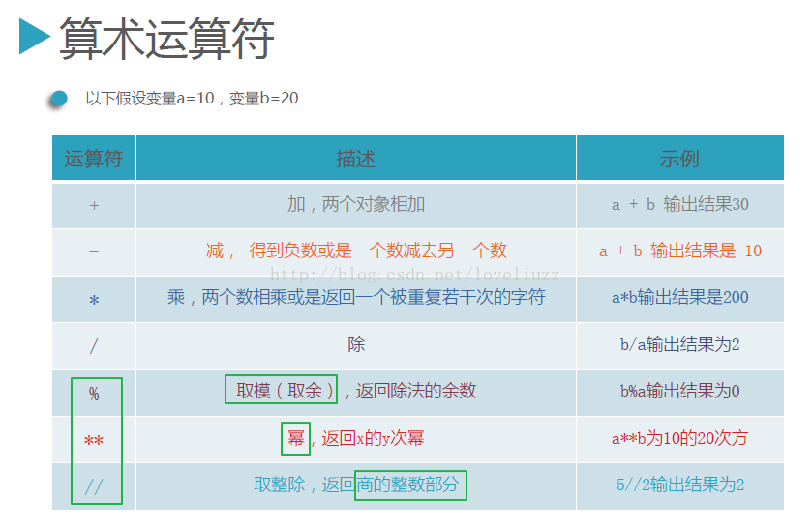Viewport: 812px width, 529px height.
Task: Click the / operator cell
Action: coord(94,346)
